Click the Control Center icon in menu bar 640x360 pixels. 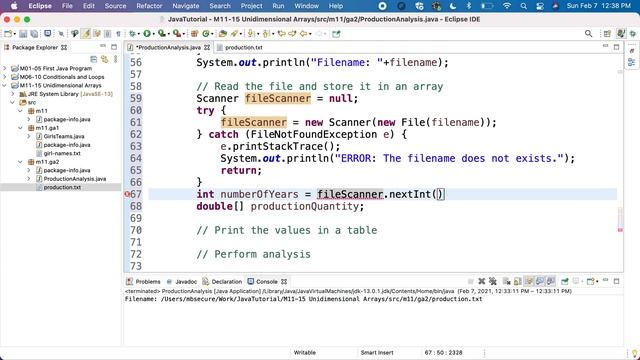click(x=540, y=6)
